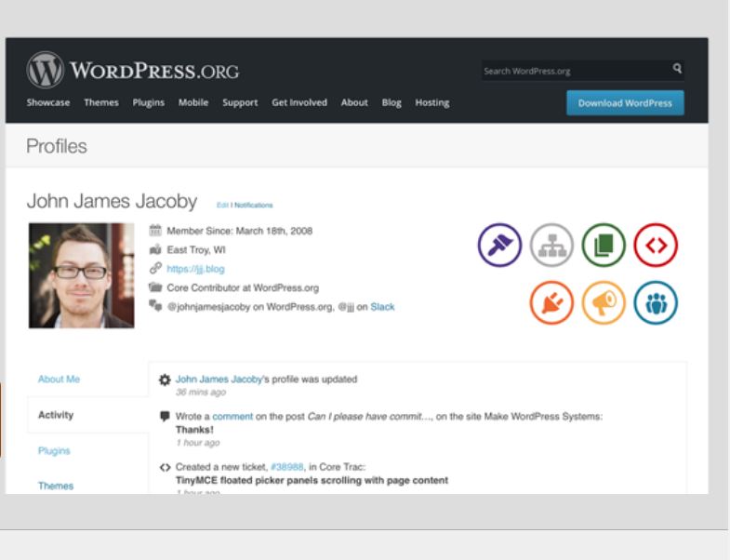The image size is (730, 560).
Task: Click the Profiles page heading
Action: [x=57, y=146]
